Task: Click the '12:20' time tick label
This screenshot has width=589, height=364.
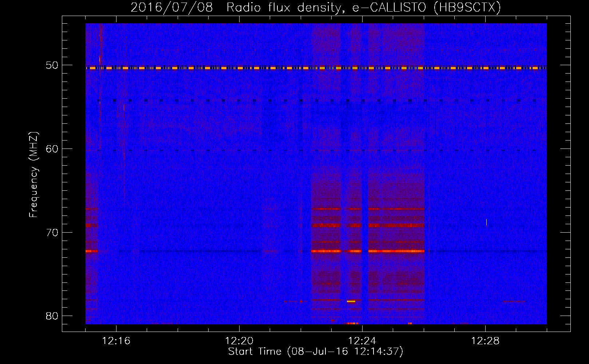Action: (239, 341)
